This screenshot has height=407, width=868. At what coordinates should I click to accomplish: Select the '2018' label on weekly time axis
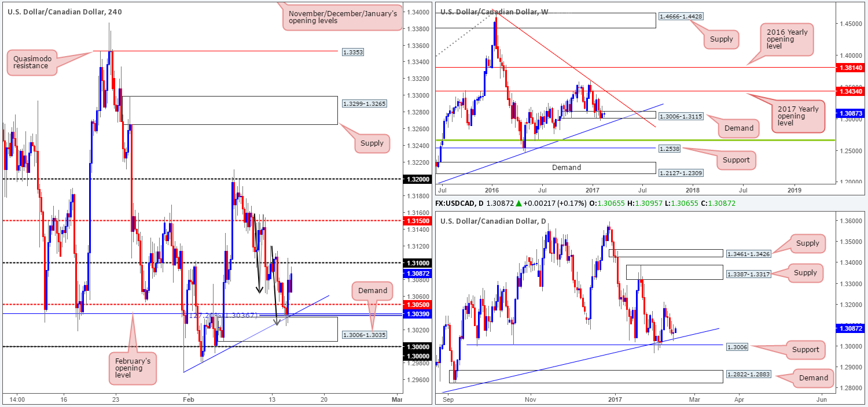[x=692, y=189]
